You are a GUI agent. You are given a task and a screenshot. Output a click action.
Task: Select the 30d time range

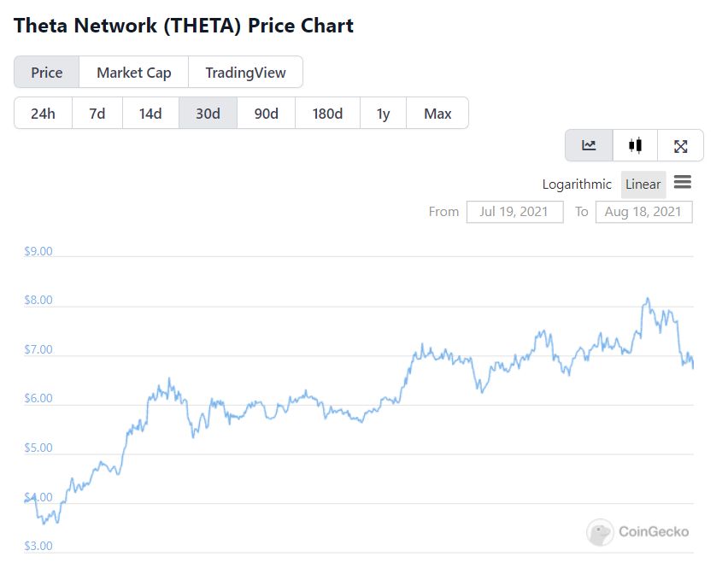[208, 114]
